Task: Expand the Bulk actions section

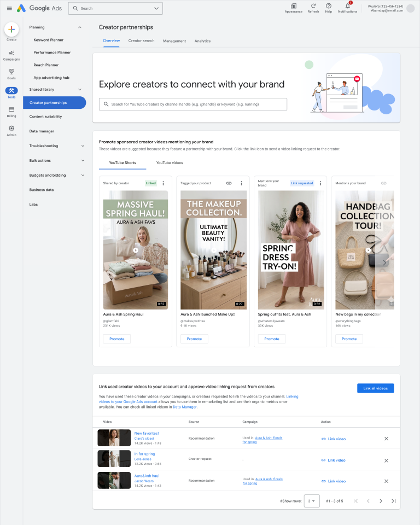Action: coord(83,160)
